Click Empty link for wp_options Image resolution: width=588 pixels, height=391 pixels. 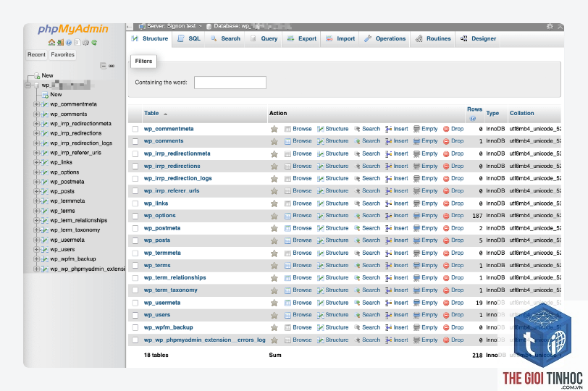(429, 216)
